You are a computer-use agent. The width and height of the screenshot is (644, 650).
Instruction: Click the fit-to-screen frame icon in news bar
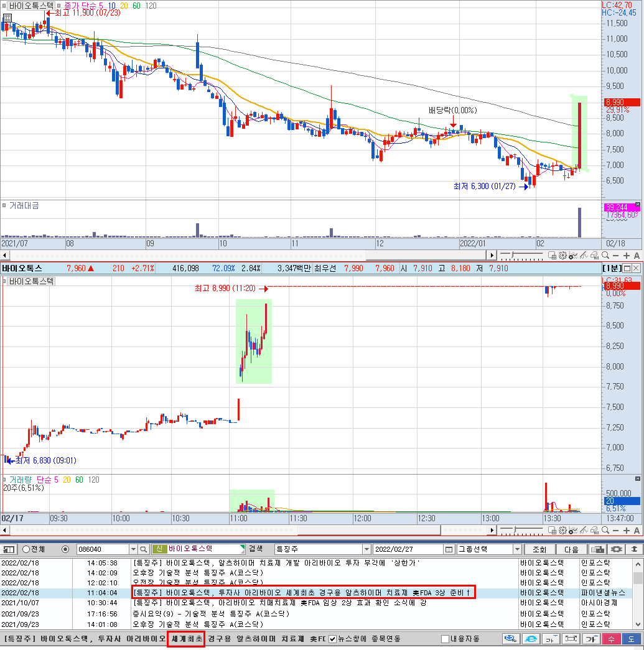[571, 639]
